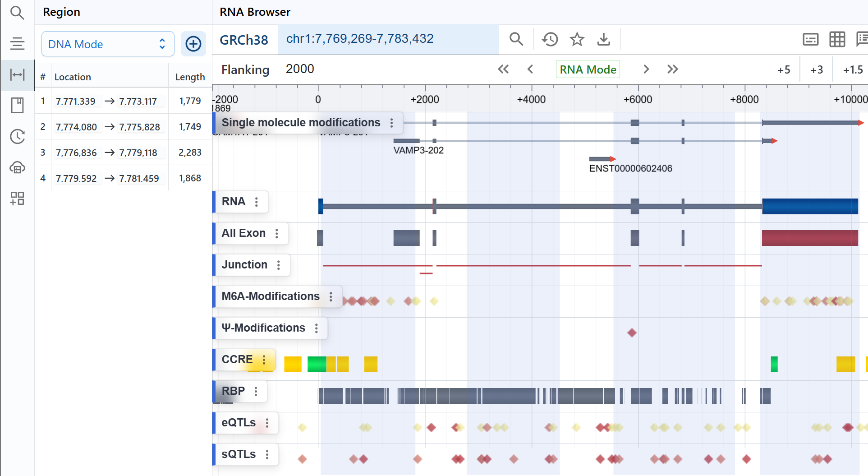Click the chromosome coordinates input field
This screenshot has width=868, height=476.
pyautogui.click(x=388, y=39)
